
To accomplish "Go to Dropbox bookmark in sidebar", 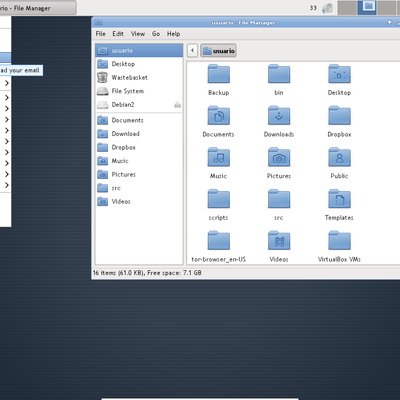I will point(139,147).
